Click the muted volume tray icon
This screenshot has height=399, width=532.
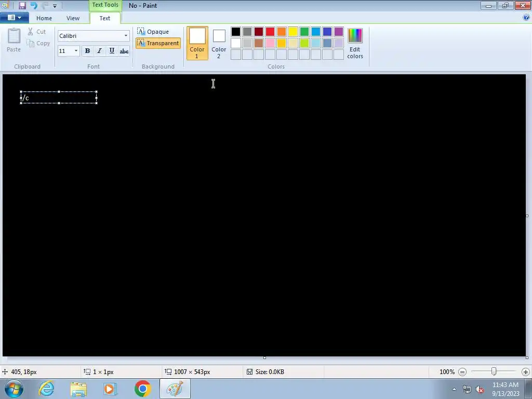tap(480, 390)
